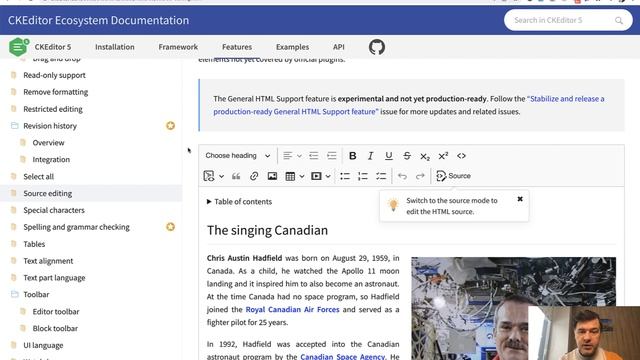
Task: Open Select all page
Action: click(38, 176)
